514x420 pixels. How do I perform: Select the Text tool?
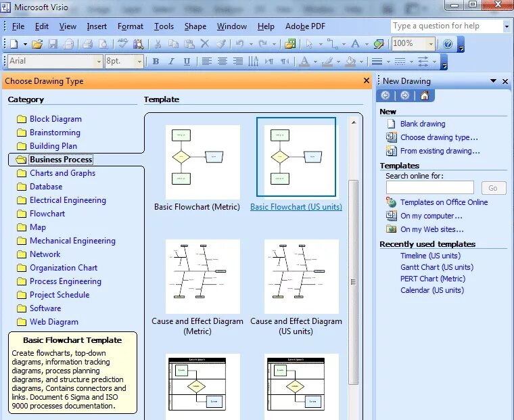(x=355, y=43)
